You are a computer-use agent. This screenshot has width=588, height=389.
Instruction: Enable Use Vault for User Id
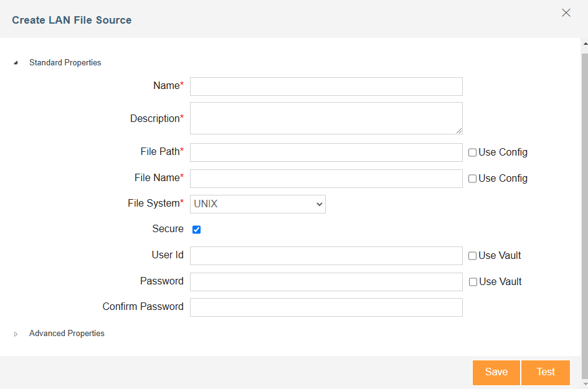click(x=473, y=256)
